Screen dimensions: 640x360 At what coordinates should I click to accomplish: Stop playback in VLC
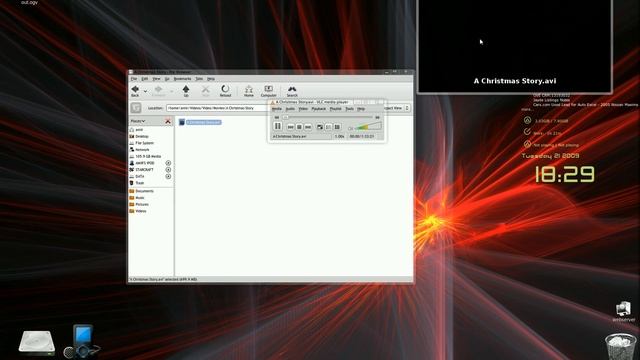[299, 127]
